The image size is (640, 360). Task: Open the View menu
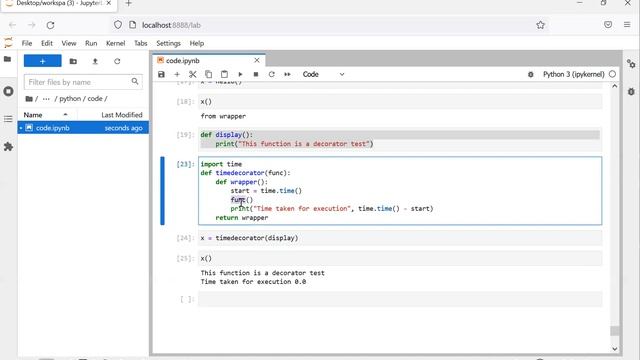(x=69, y=43)
